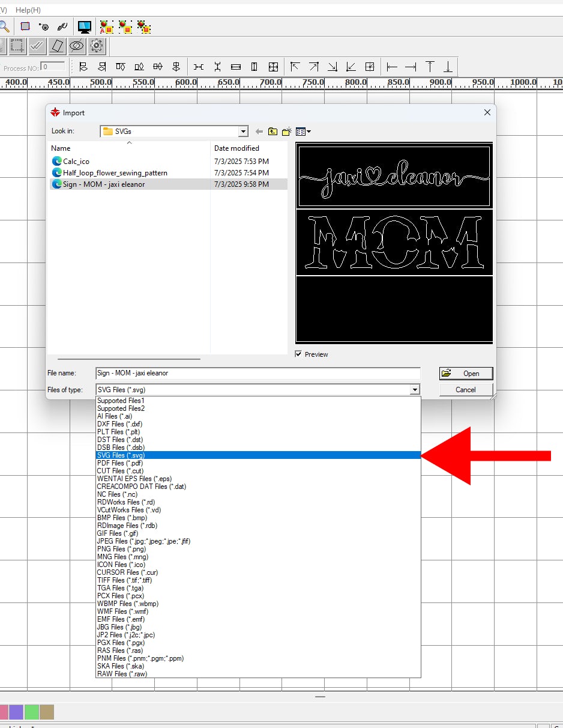Viewport: 563px width, 728px height.
Task: Create new folder icon in Import dialog
Action: pyautogui.click(x=287, y=132)
